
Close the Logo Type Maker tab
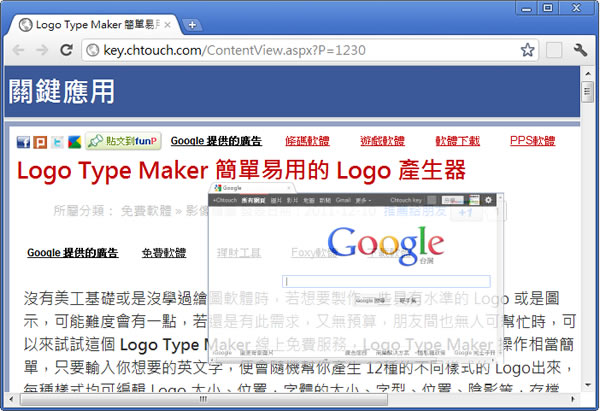(167, 25)
